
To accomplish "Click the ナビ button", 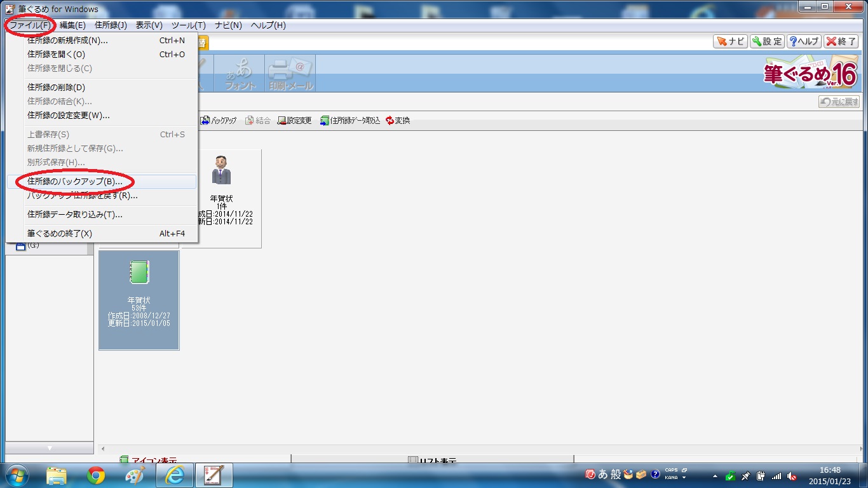I will pos(731,41).
